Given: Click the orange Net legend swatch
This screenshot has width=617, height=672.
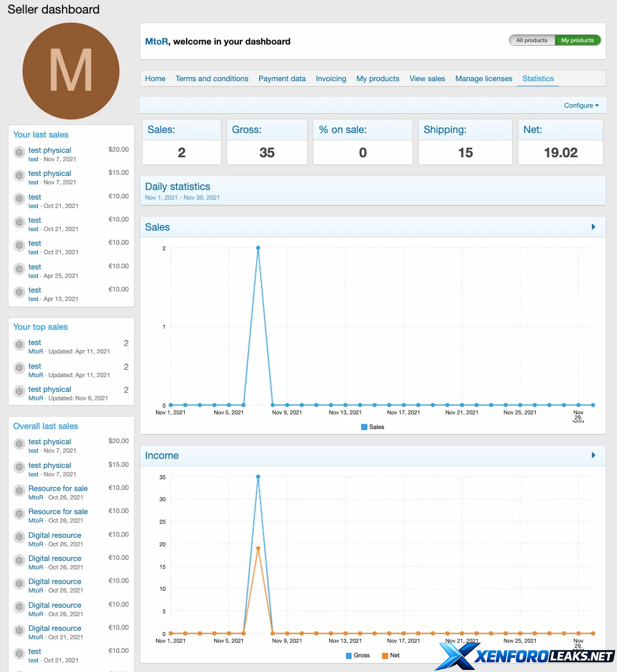Looking at the screenshot, I should 385,656.
